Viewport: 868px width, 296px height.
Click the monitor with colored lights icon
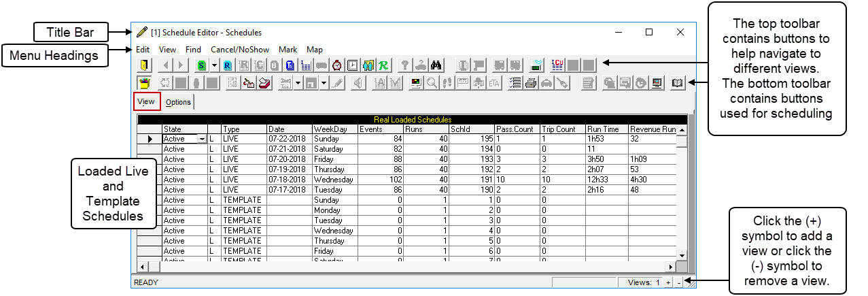pyautogui.click(x=415, y=83)
